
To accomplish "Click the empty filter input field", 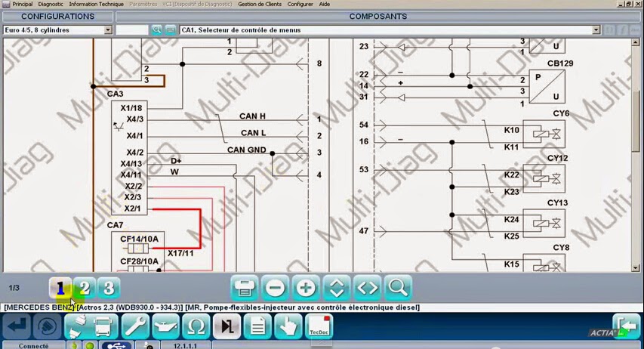I will [x=132, y=30].
